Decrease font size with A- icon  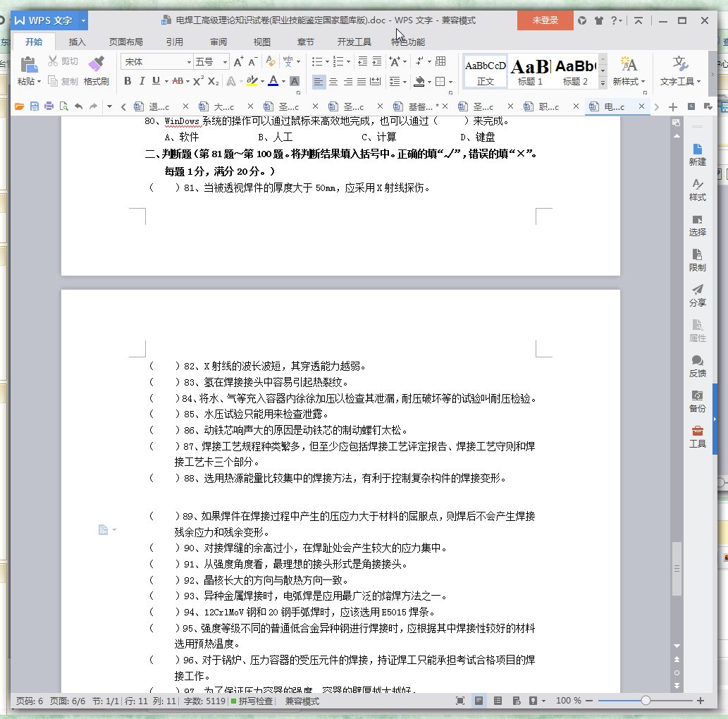253,62
